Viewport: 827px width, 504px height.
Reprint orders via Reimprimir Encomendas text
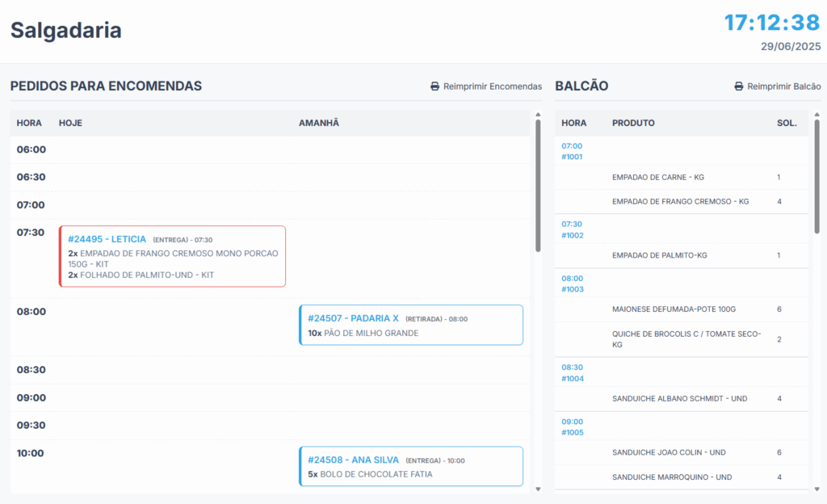tap(493, 86)
